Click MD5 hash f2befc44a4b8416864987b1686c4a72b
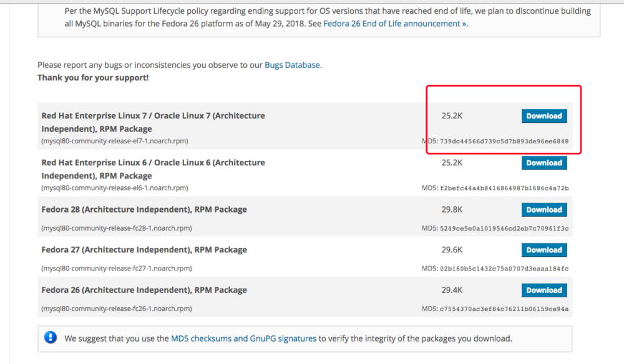This screenshot has width=624, height=364. pos(504,188)
